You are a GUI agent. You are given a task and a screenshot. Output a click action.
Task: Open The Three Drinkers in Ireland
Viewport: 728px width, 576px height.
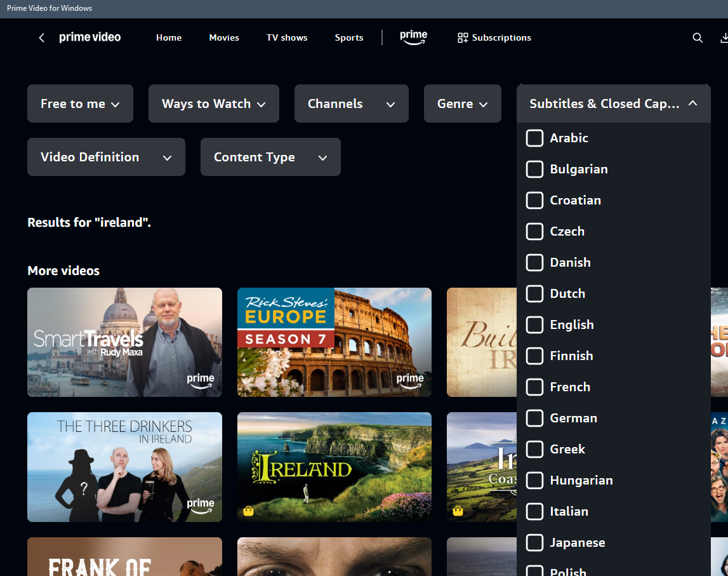[x=124, y=467]
